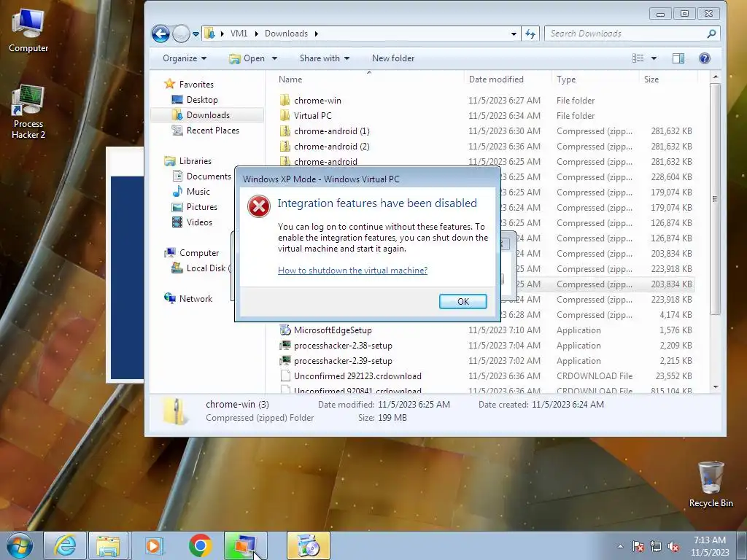Open the Process Hacker 2 desktop shortcut
The image size is (747, 560).
(x=28, y=112)
